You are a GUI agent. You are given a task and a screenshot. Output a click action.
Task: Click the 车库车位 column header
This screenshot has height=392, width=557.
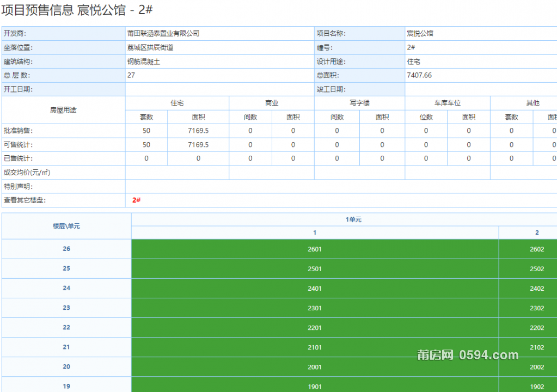pyautogui.click(x=448, y=103)
